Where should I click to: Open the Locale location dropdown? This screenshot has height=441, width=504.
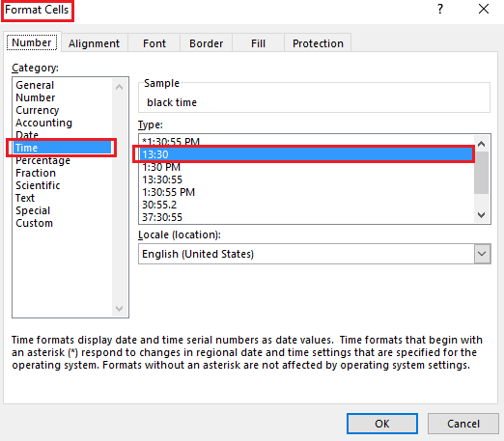(482, 254)
